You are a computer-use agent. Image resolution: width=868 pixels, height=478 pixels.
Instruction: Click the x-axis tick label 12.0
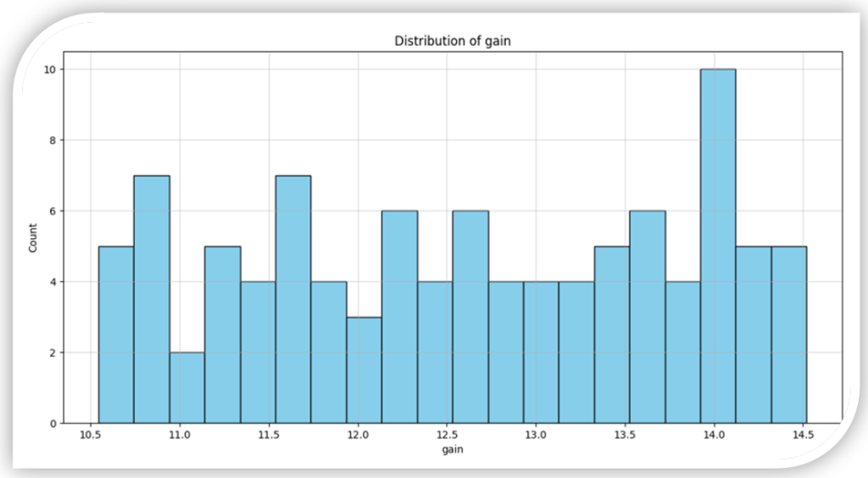click(358, 435)
